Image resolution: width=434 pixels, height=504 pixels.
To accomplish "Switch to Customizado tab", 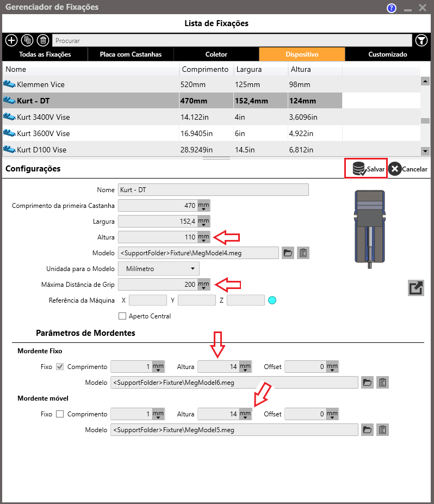I will tap(388, 54).
